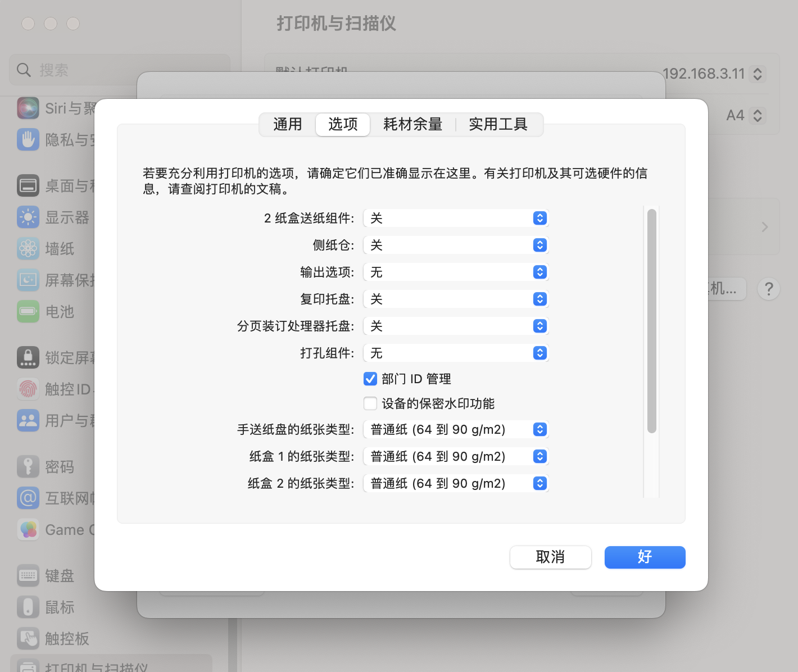Click the search magnifier icon in sidebar

(x=24, y=70)
